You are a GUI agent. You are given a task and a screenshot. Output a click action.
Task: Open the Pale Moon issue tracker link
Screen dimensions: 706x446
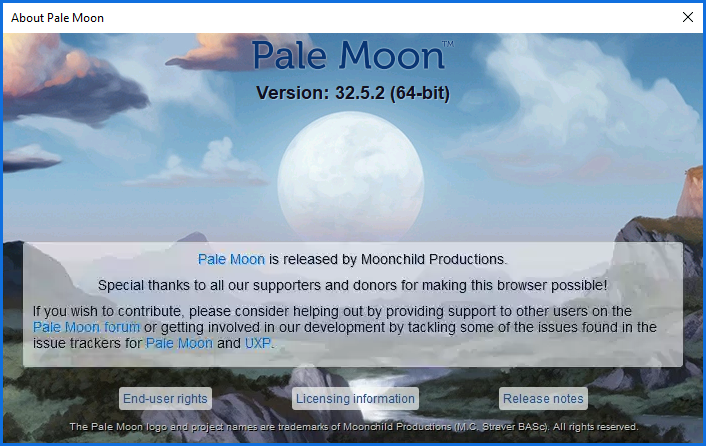(x=179, y=343)
